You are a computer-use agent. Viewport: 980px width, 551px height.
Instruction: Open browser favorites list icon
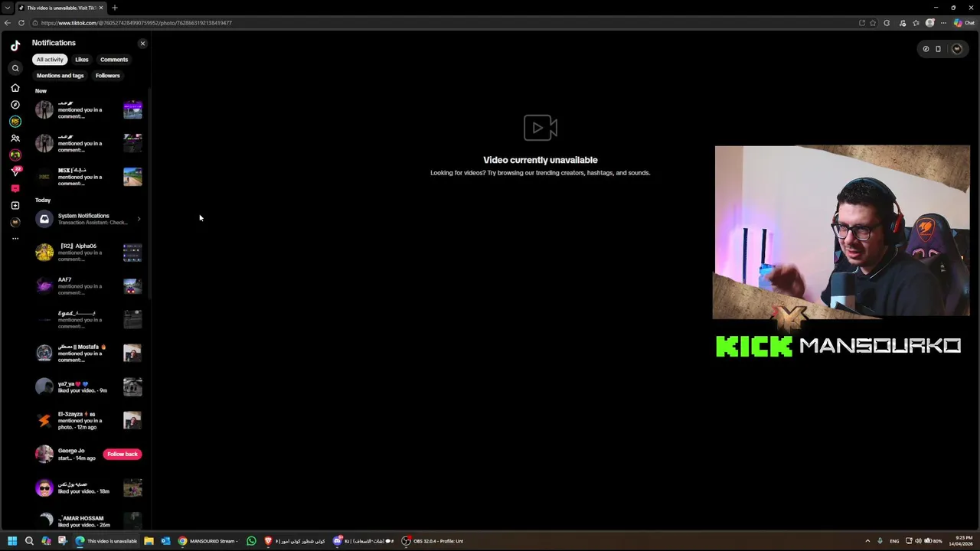point(916,23)
